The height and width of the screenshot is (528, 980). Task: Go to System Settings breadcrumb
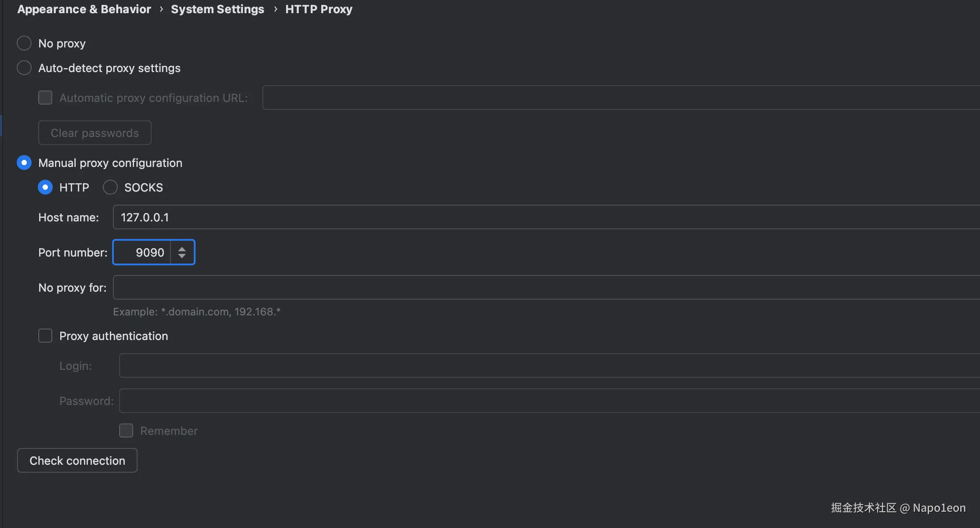[218, 9]
